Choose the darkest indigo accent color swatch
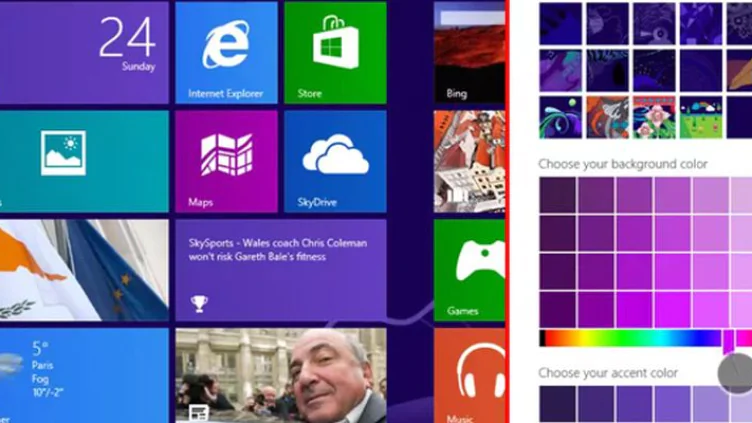This screenshot has width=752, height=423. pyautogui.click(x=558, y=404)
